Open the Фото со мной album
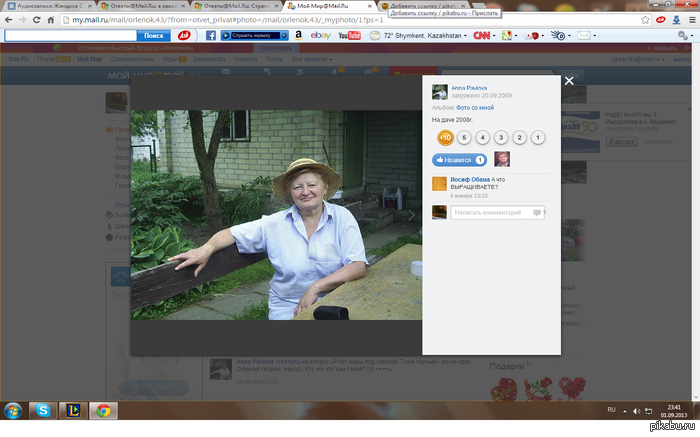Image resolution: width=700 pixels, height=437 pixels. click(475, 107)
